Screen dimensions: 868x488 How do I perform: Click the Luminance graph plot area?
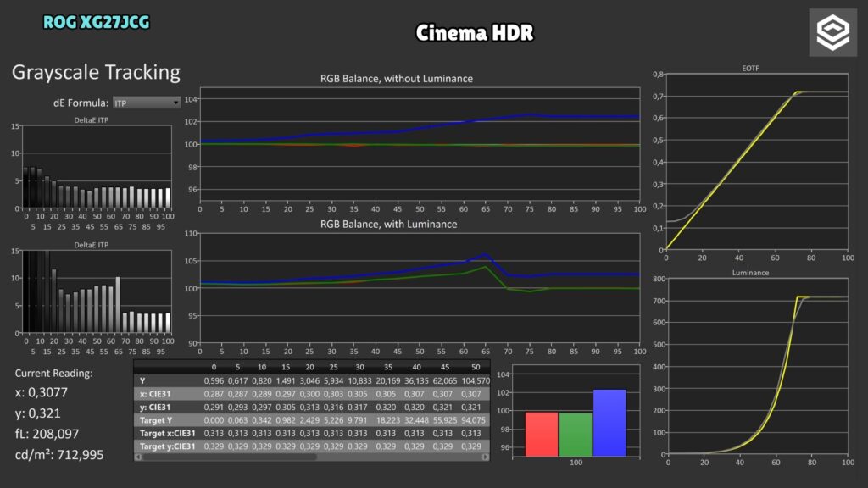tap(758, 366)
